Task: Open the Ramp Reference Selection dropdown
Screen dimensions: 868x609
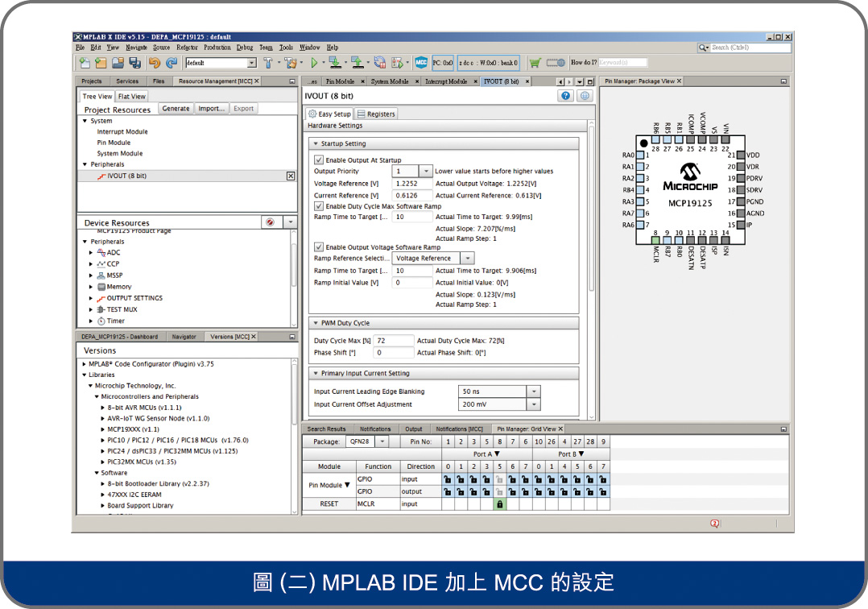Action: click(x=467, y=259)
